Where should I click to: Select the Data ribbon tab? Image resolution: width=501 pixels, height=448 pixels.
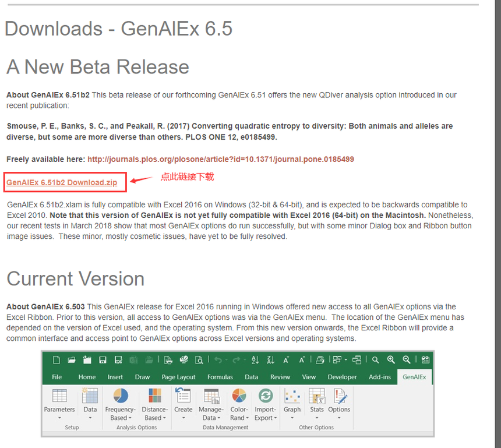click(252, 377)
